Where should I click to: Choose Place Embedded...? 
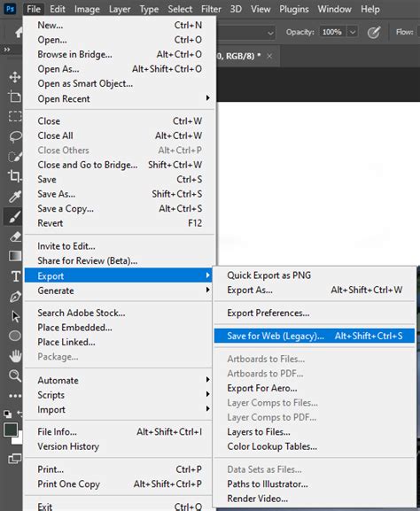(119, 327)
